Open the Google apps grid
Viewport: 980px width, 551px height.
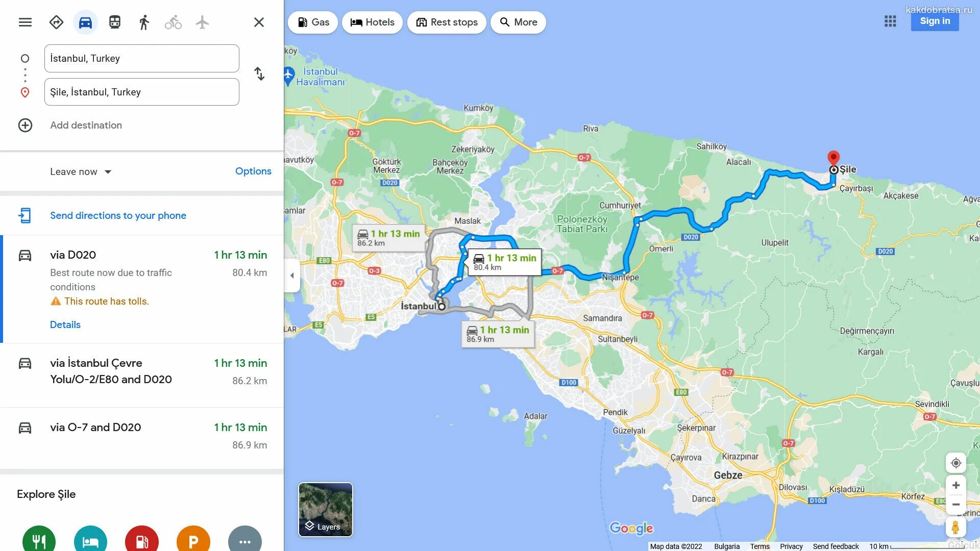coord(890,21)
